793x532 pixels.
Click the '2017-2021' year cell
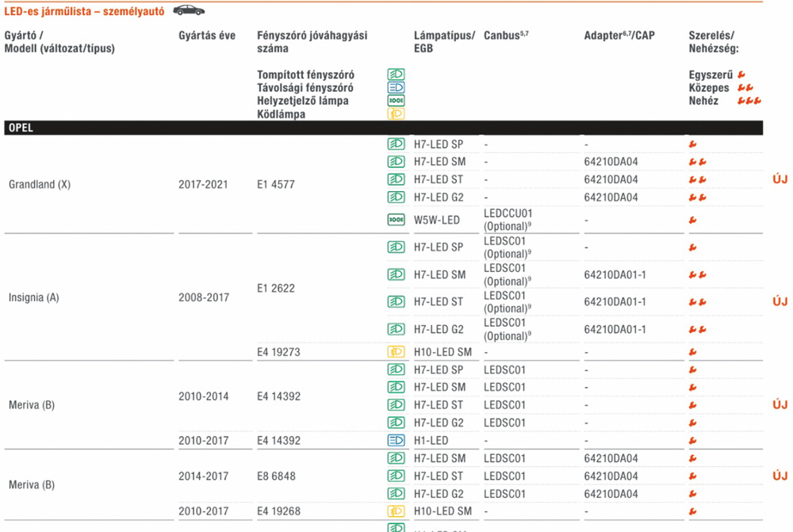[x=203, y=185]
